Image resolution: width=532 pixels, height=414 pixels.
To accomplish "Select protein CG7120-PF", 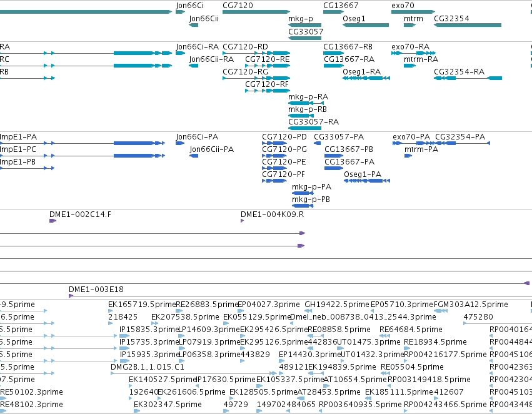I will click(274, 181).
